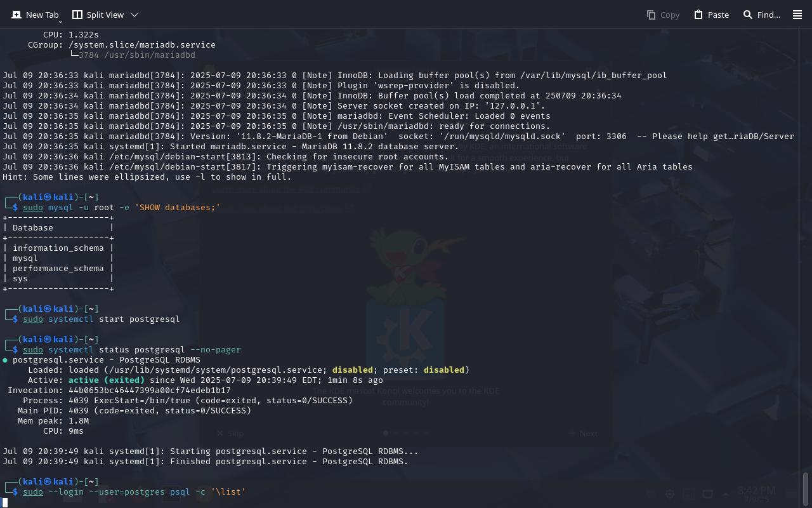The image size is (812, 508).
Task: Click the invocation ID '44b0653bc46447399a00cf74edeb1b17'
Action: click(x=150, y=391)
